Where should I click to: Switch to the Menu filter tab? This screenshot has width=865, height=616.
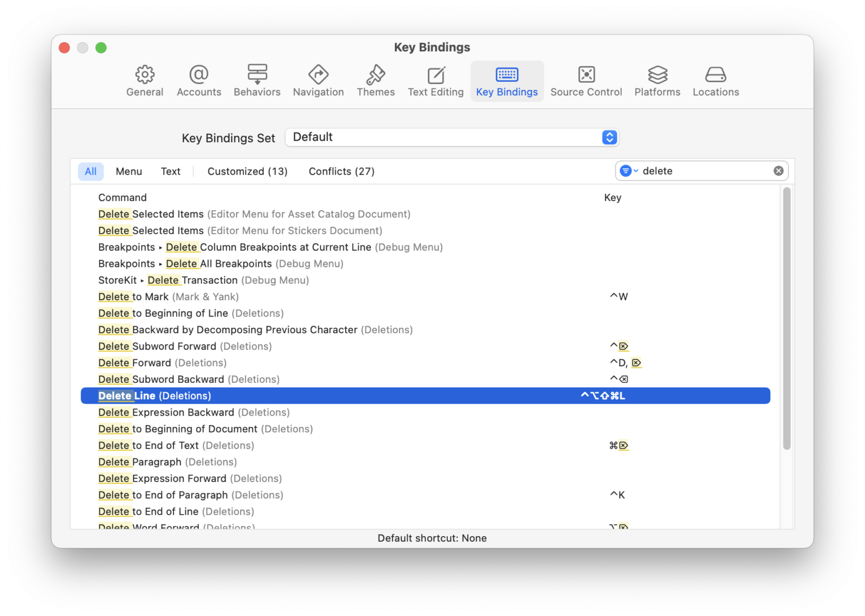[128, 171]
